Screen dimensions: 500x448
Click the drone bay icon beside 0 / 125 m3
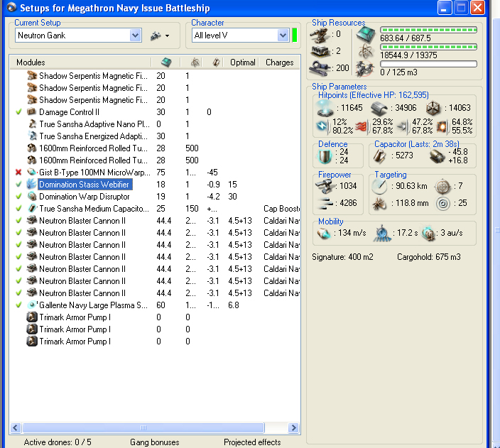366,68
